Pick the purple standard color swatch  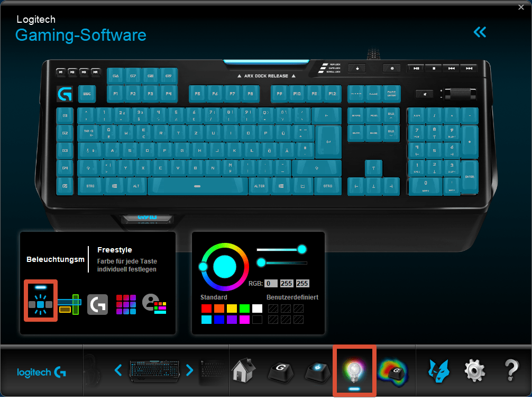(x=232, y=320)
